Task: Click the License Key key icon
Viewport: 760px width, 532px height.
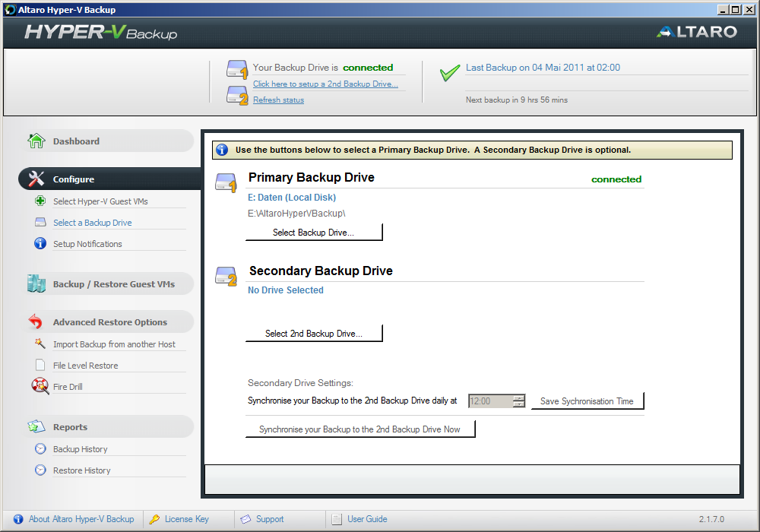Action: [x=154, y=519]
